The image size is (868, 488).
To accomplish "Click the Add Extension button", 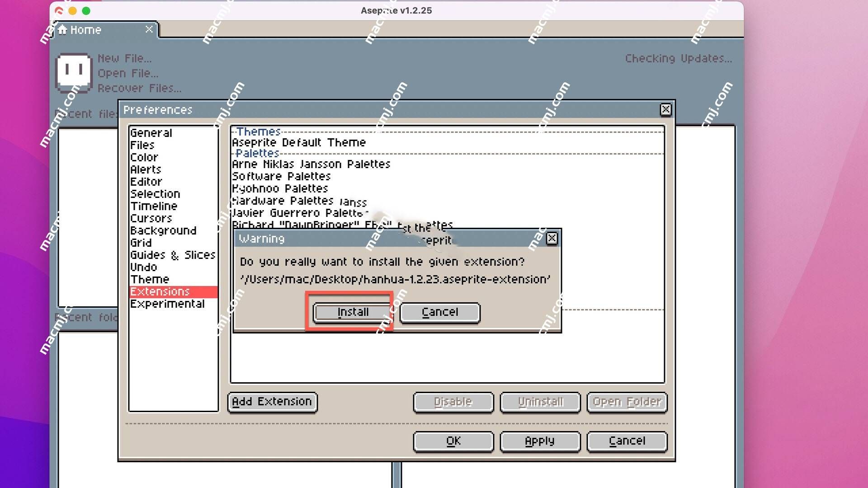I will [x=272, y=402].
